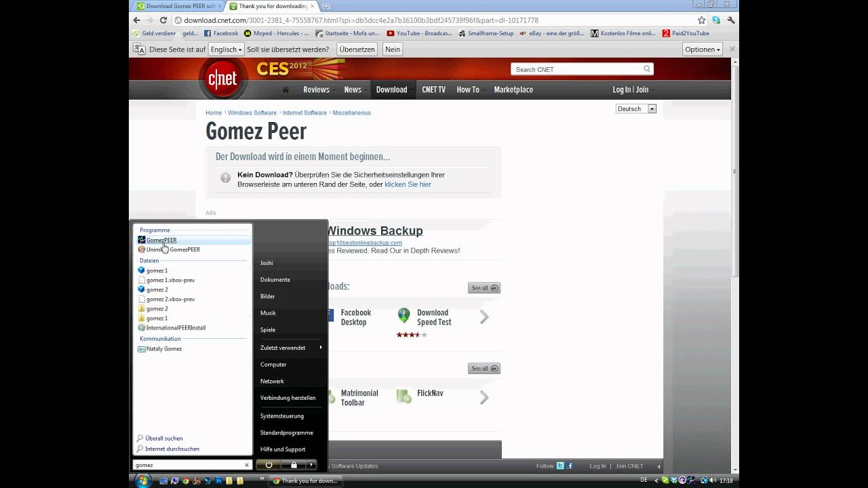Open Dokumente from Start menu

275,279
